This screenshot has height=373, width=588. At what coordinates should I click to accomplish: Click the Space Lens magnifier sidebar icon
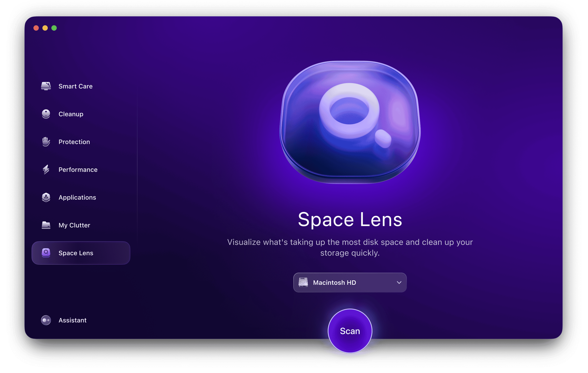point(46,253)
